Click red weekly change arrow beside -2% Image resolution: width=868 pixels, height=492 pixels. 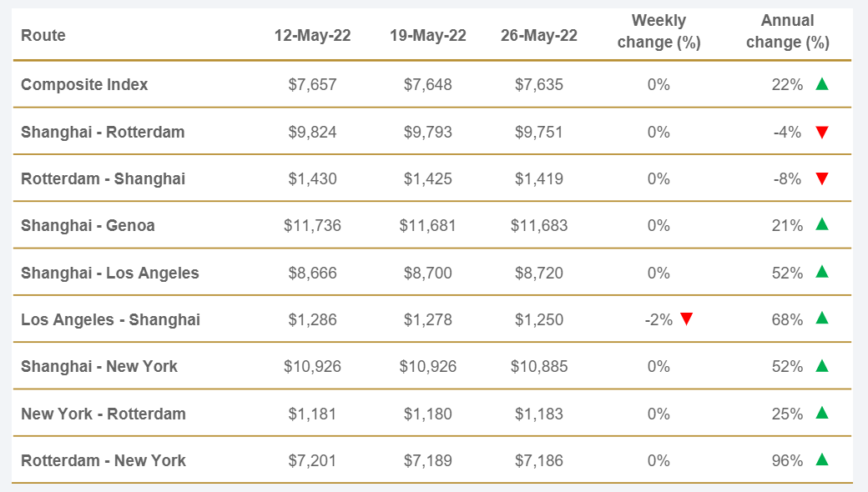click(686, 319)
